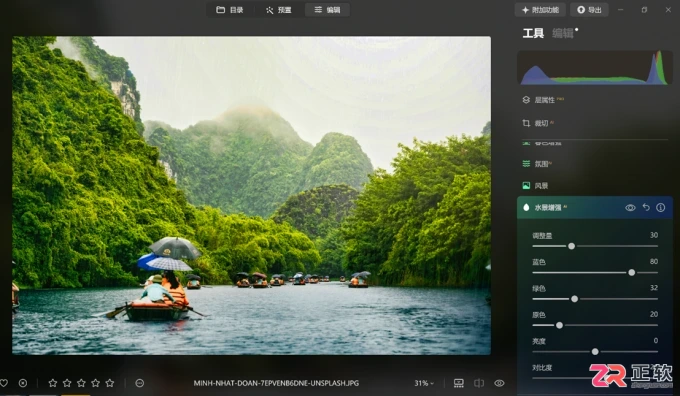Click the histogram display

(595, 67)
